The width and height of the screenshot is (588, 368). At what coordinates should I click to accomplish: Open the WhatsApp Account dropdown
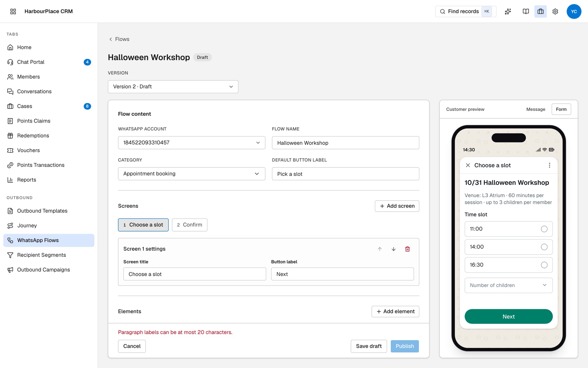click(x=192, y=143)
